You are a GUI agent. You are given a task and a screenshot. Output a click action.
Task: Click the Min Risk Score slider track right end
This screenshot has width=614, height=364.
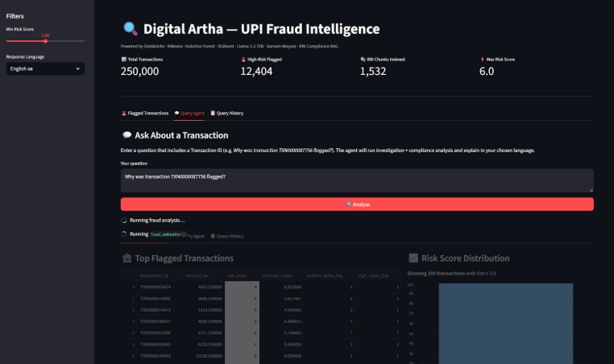pos(83,41)
